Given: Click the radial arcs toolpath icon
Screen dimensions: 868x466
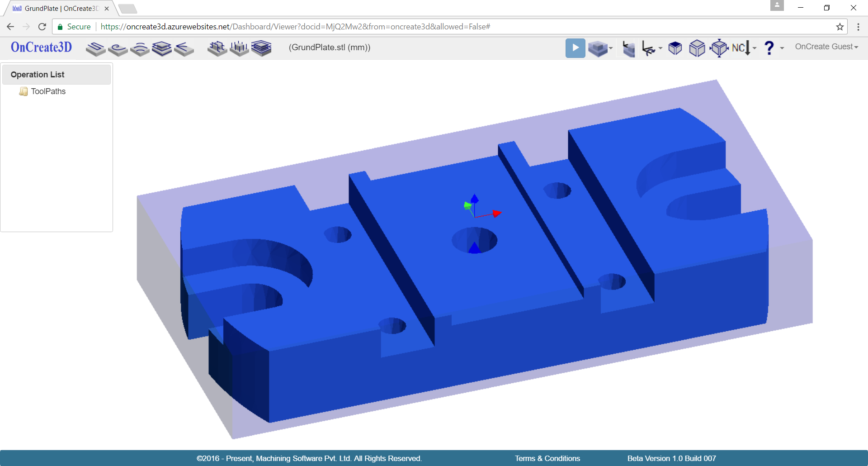Looking at the screenshot, I should [x=140, y=48].
